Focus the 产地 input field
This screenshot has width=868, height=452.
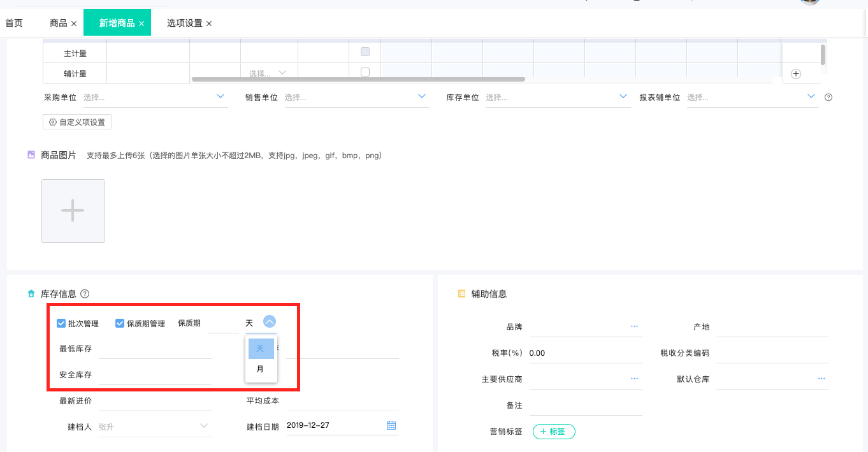[772, 327]
